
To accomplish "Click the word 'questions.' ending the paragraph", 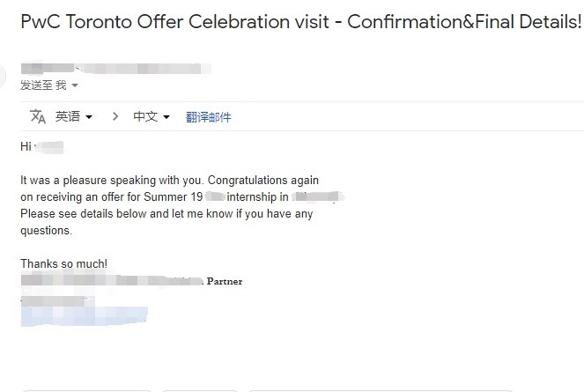I will pyautogui.click(x=46, y=231).
